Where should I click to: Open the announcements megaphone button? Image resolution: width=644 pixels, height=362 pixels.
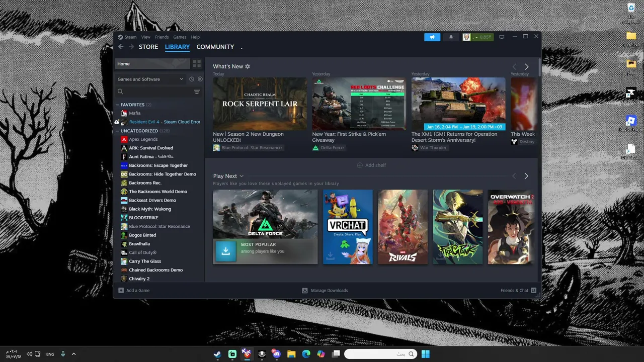[432, 37]
